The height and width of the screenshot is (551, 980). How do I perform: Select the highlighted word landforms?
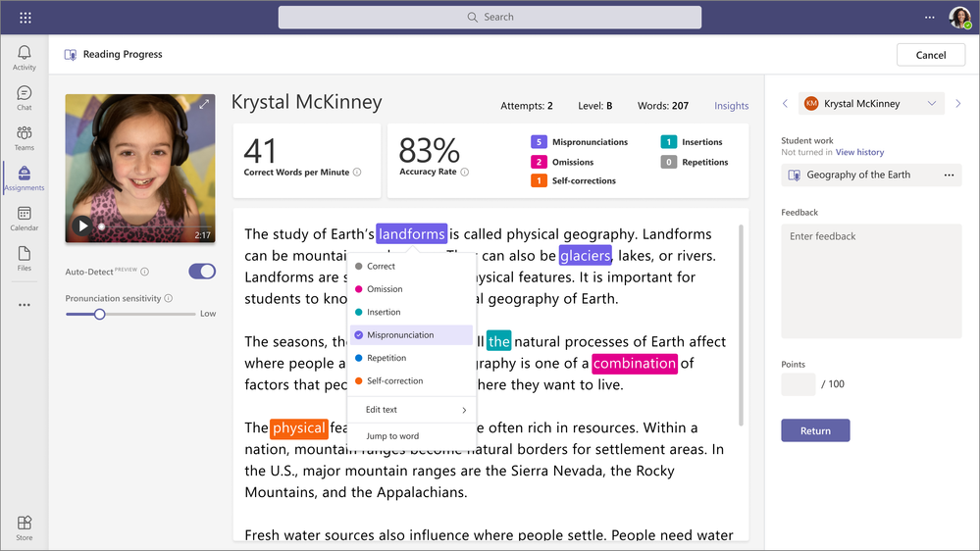point(411,234)
